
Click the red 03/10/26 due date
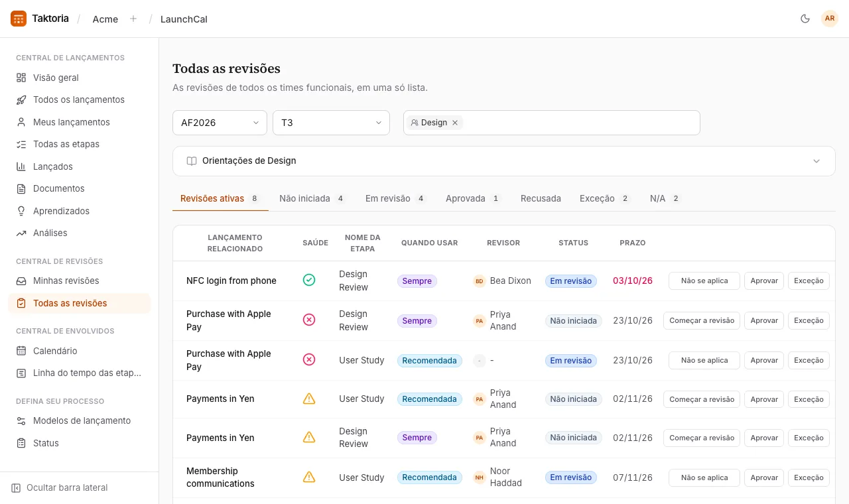(x=633, y=281)
